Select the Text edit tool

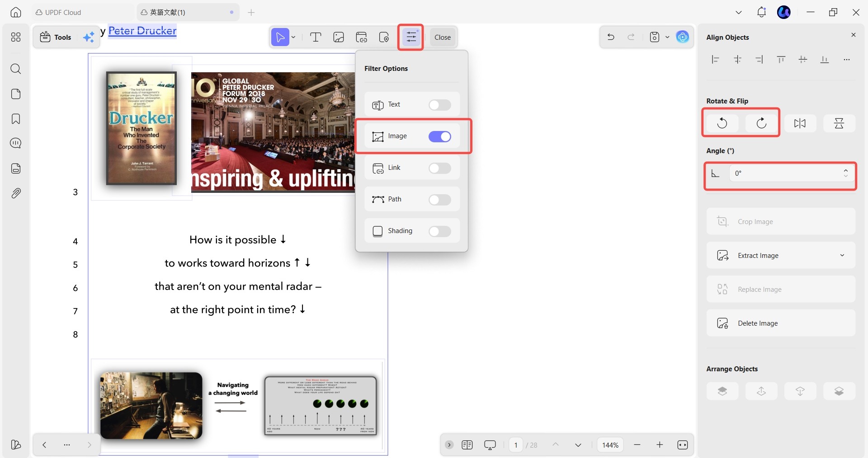[x=316, y=37]
